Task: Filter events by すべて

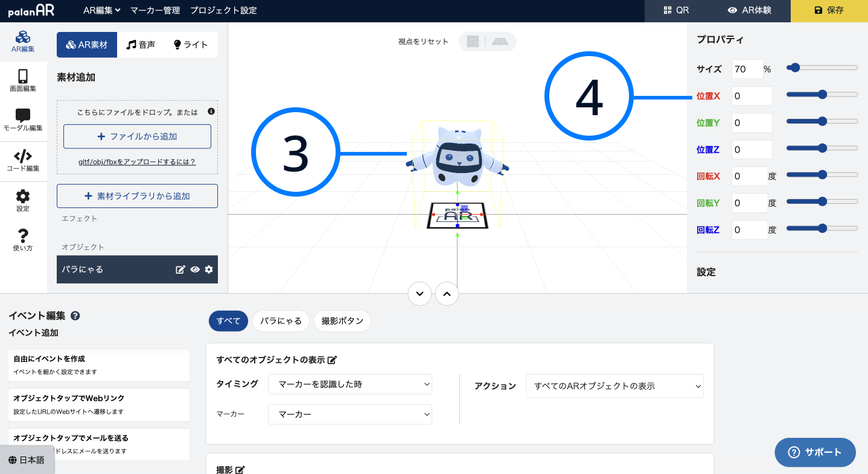Action: [x=228, y=321]
